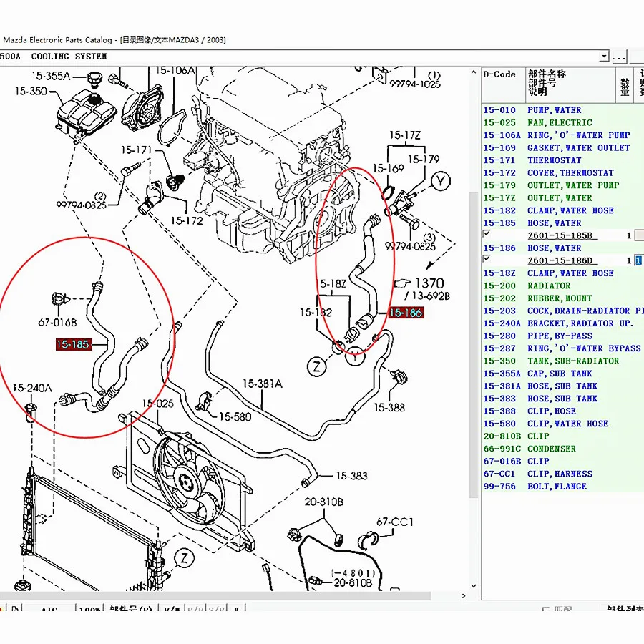The height and width of the screenshot is (644, 644).
Task: Click the 67-CC1 callout label in the diagram
Action: coord(395,522)
